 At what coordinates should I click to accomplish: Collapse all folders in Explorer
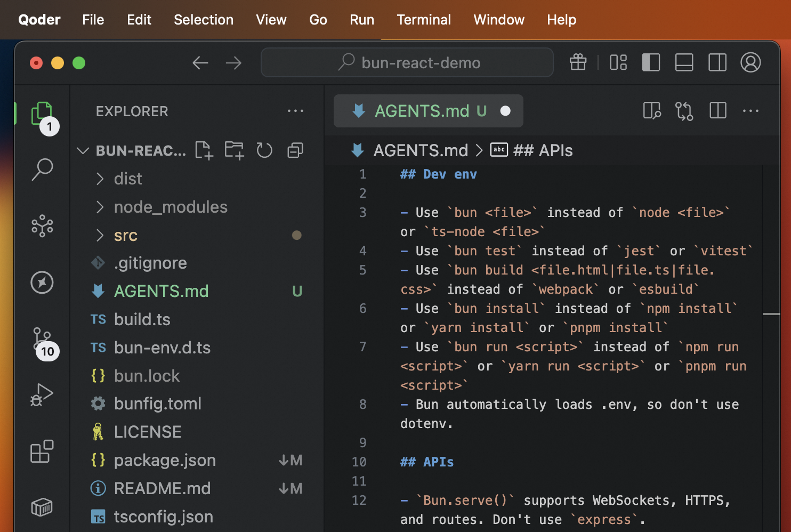[x=295, y=151]
